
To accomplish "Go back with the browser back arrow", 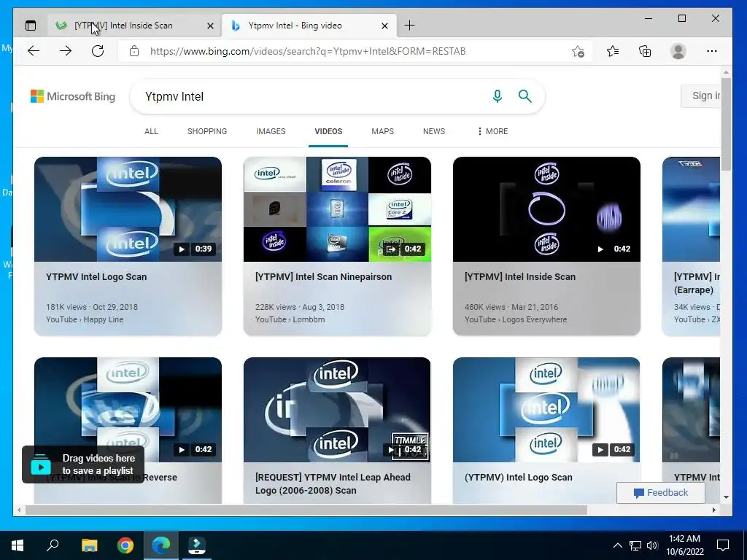I will [34, 51].
